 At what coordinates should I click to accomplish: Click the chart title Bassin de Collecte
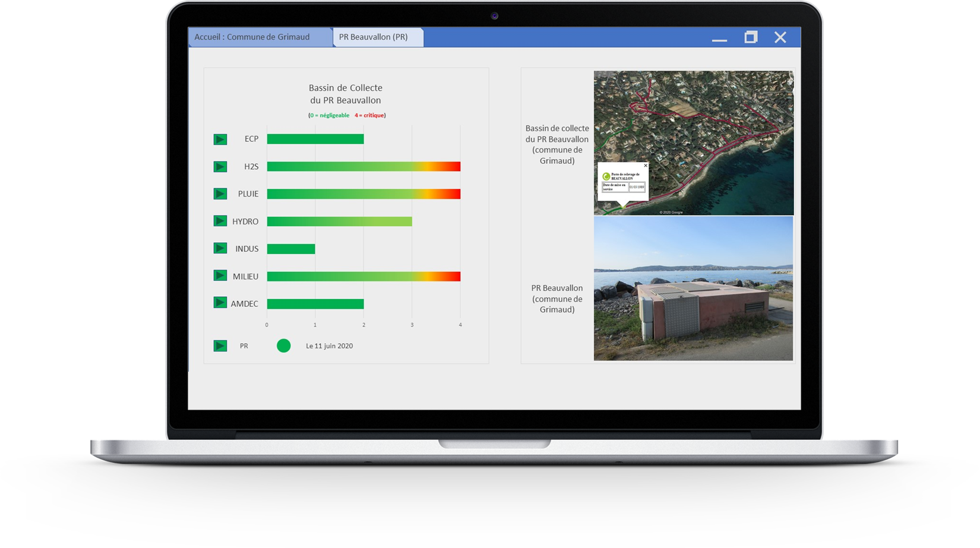click(346, 94)
